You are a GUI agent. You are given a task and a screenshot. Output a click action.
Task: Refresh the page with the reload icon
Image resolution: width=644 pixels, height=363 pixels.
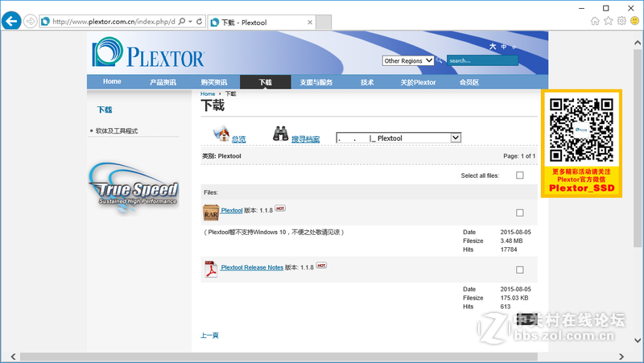[x=199, y=22]
